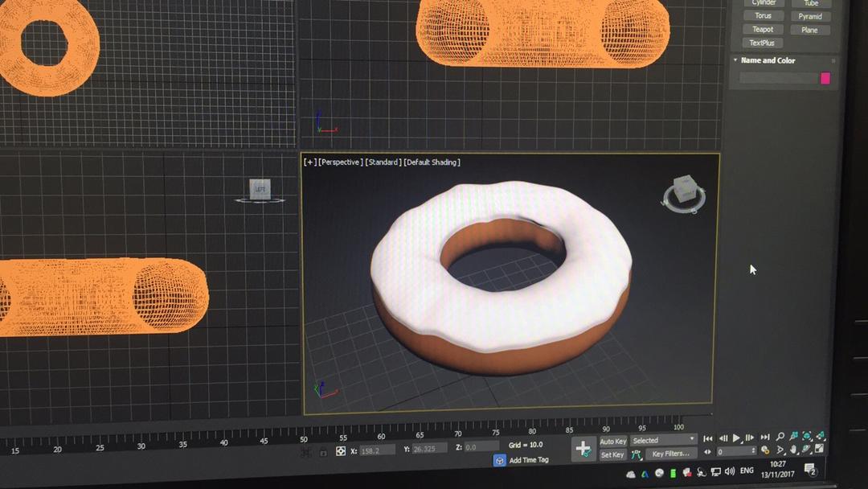Click the Maximize Viewport Toggle icon
The height and width of the screenshot is (489, 868).
pyautogui.click(x=819, y=449)
